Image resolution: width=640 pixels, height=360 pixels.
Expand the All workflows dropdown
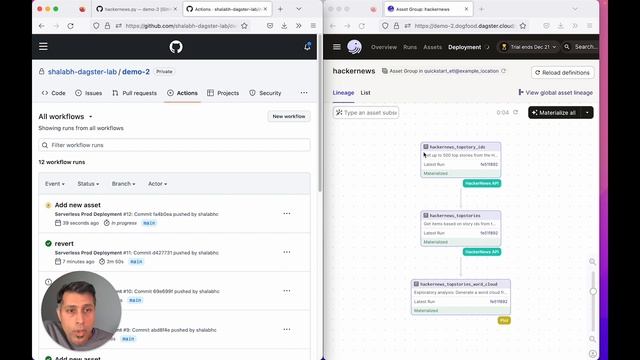[x=65, y=117]
